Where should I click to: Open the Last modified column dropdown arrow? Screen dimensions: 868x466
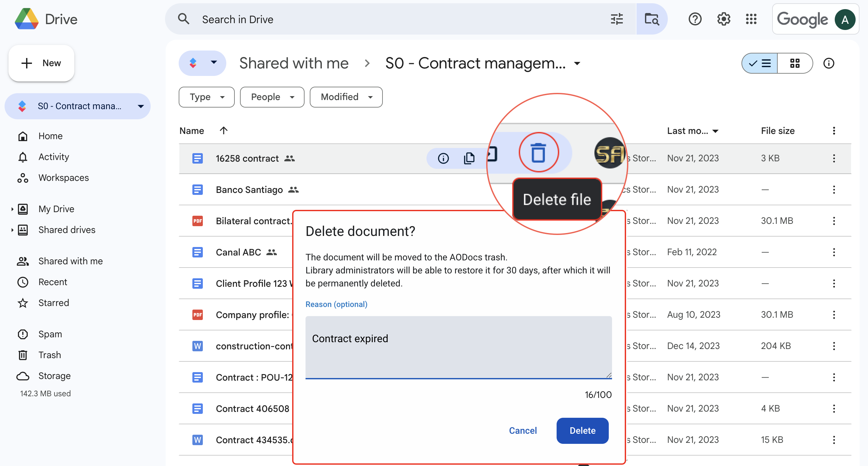(x=716, y=131)
